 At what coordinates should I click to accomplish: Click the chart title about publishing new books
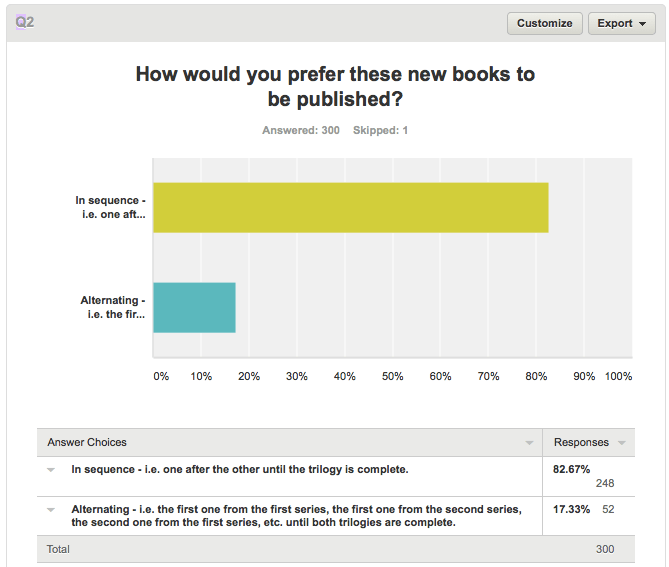tap(334, 86)
